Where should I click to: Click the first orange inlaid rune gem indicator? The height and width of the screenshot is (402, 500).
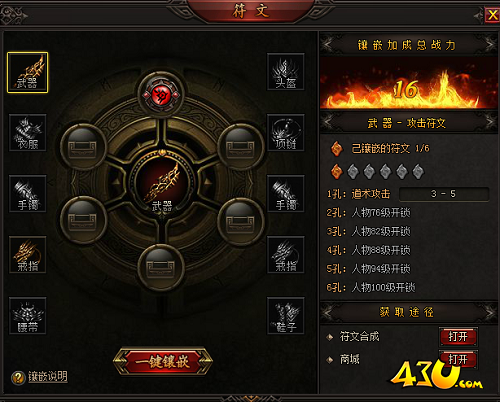(x=337, y=171)
